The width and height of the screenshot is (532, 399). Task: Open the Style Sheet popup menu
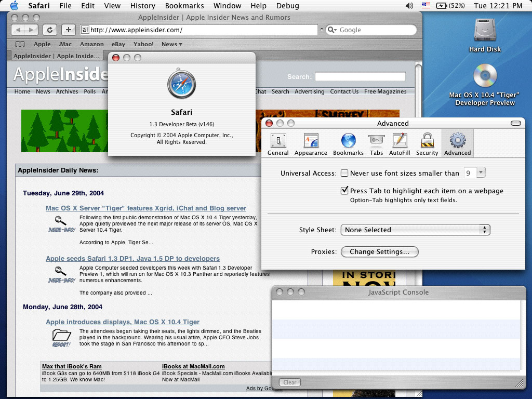[x=415, y=230]
